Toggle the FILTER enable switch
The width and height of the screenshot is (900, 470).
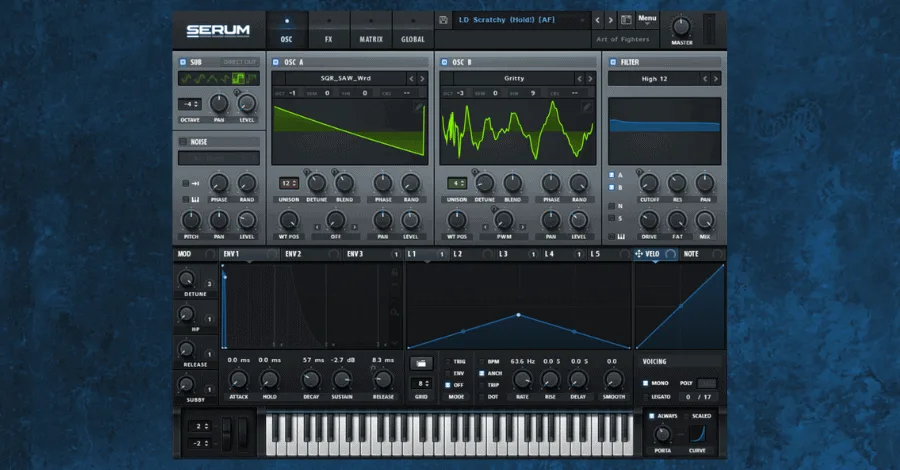coord(613,62)
